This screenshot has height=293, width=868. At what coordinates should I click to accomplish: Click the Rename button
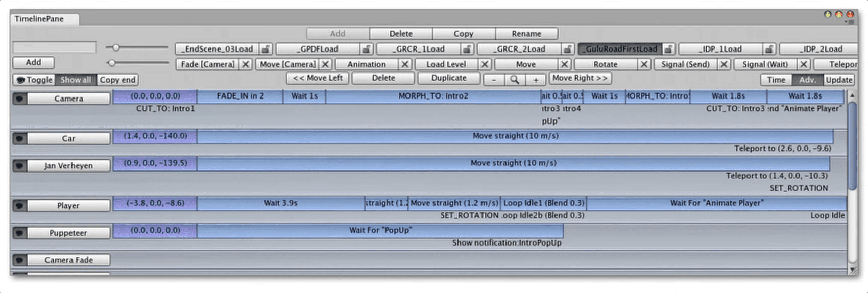(526, 34)
